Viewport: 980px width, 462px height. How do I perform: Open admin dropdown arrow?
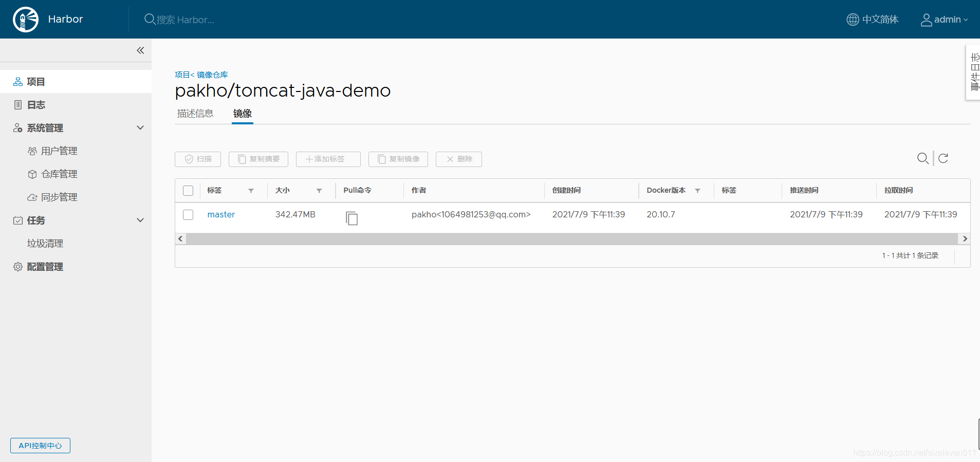[966, 20]
